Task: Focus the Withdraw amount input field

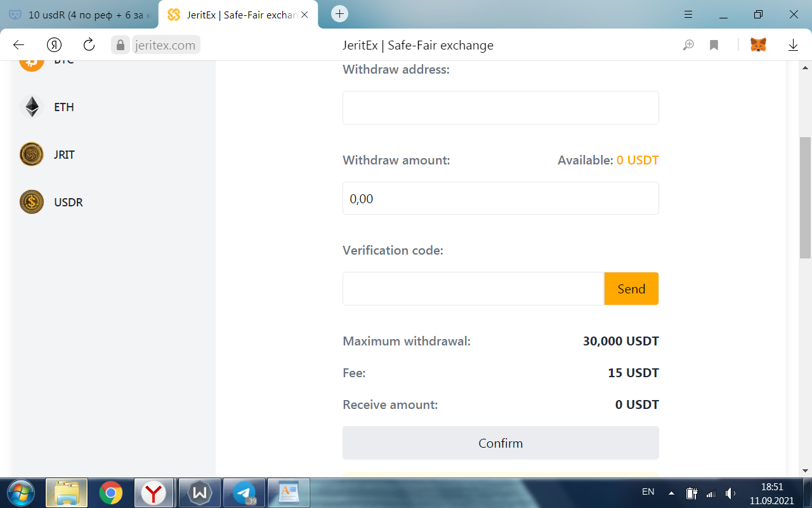Action: (501, 198)
